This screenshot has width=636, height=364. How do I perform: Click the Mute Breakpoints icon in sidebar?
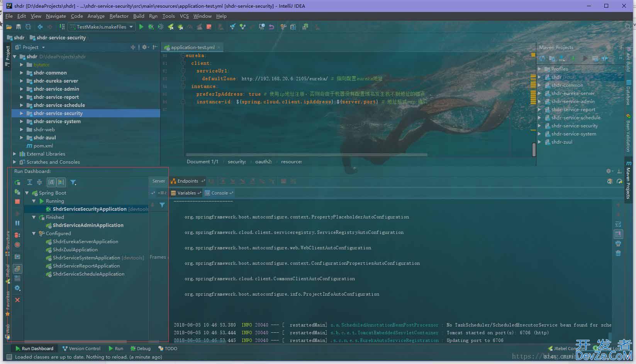[17, 245]
